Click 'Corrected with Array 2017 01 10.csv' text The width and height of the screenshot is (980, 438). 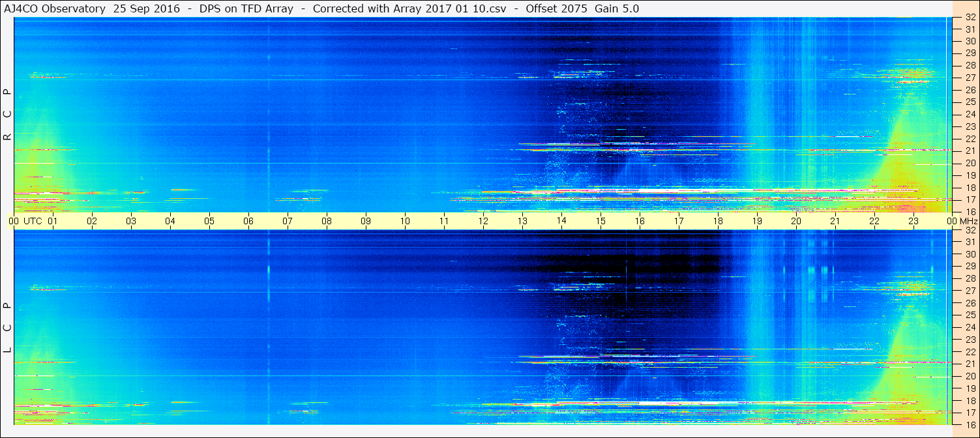(409, 8)
